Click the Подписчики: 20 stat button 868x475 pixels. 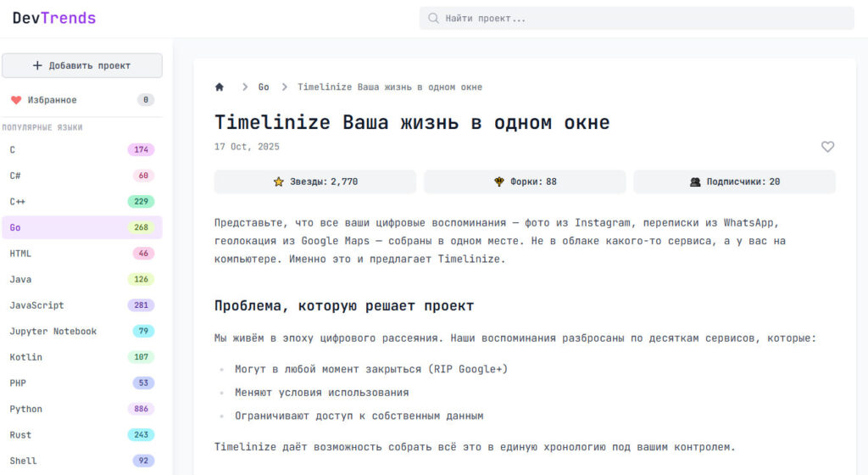734,182
